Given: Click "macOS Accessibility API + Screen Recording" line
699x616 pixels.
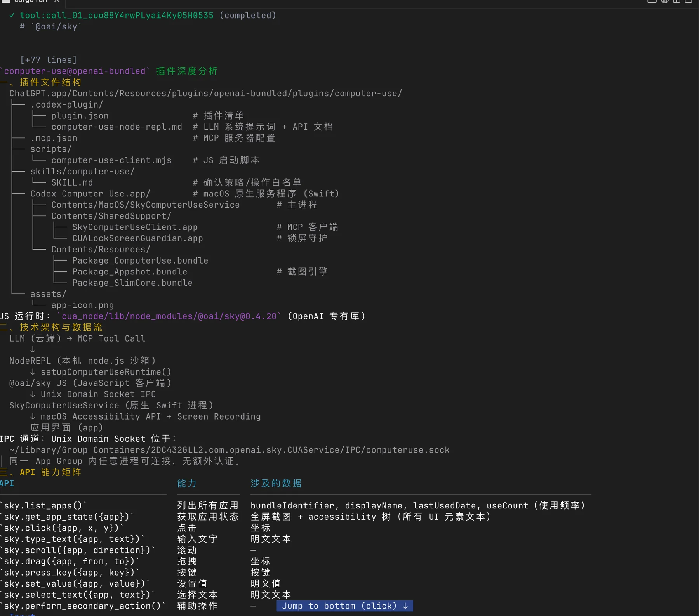Looking at the screenshot, I should click(x=151, y=416).
